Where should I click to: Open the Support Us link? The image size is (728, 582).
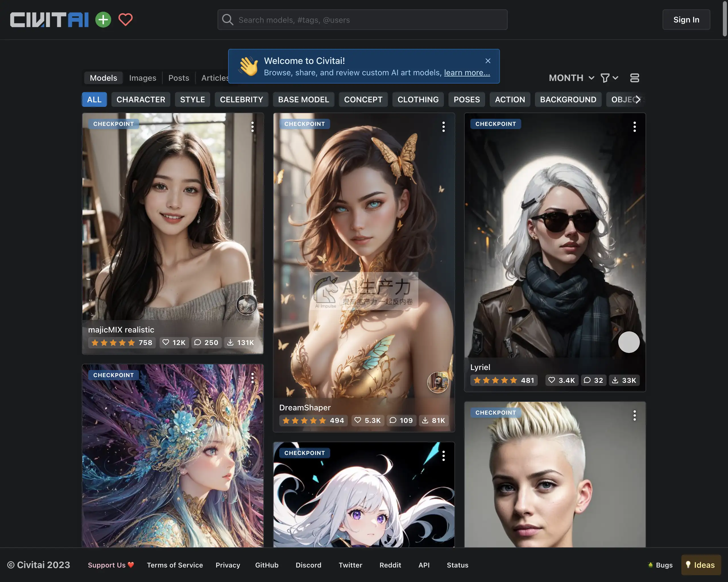111,565
